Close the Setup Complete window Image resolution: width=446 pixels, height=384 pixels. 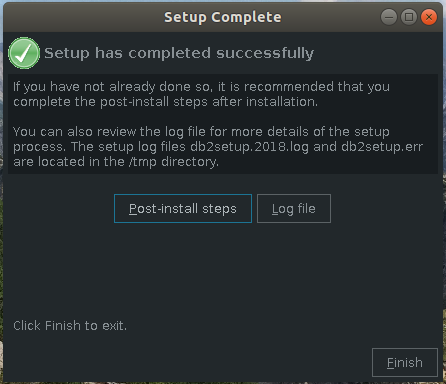pos(429,17)
